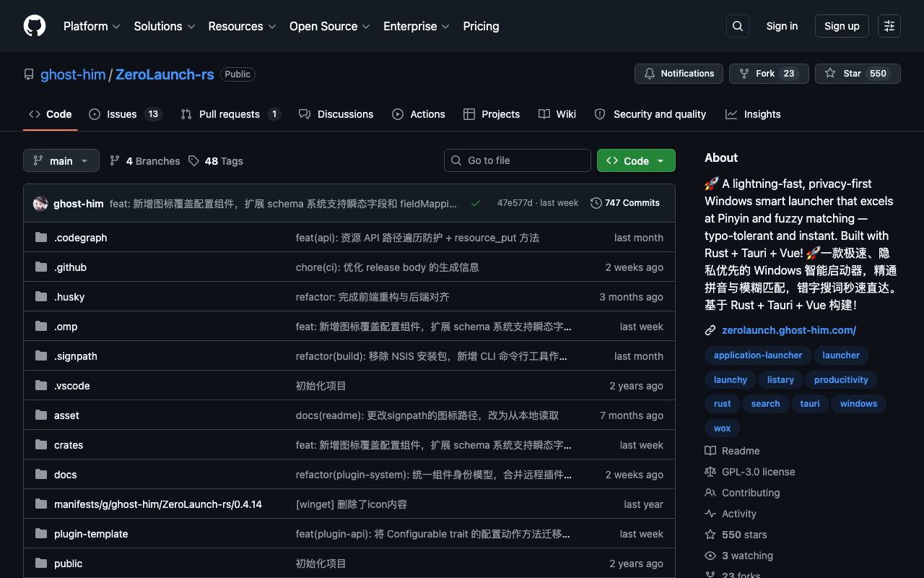Click the Sign up button

[x=842, y=26]
